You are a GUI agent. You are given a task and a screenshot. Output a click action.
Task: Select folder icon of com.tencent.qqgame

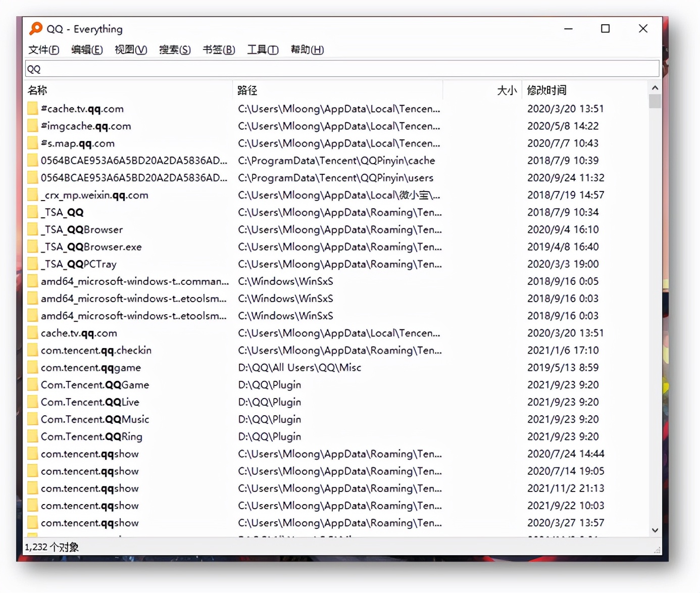click(32, 367)
